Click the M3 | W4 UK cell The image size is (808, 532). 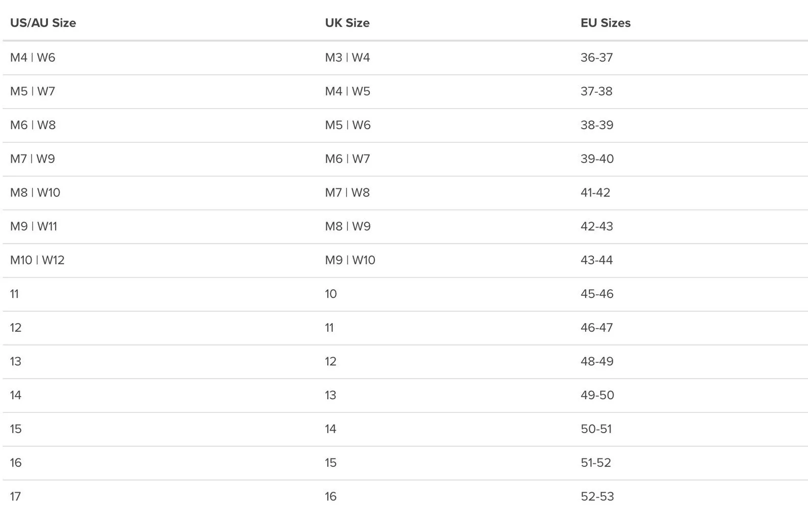point(347,58)
